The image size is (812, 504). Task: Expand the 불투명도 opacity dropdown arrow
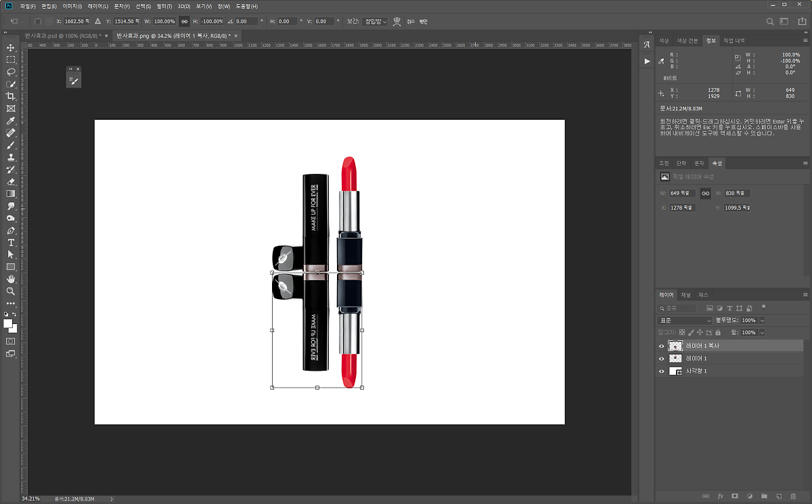click(x=762, y=321)
